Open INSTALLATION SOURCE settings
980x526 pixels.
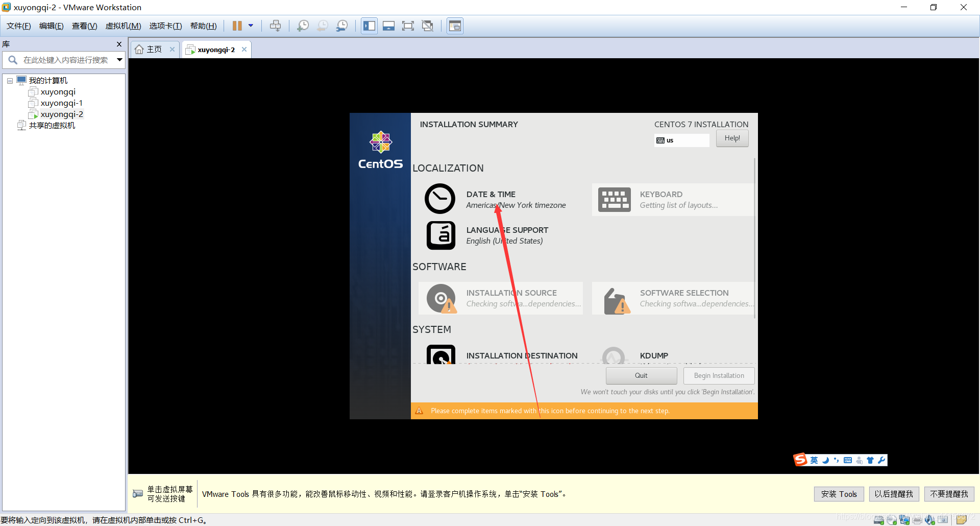(501, 298)
